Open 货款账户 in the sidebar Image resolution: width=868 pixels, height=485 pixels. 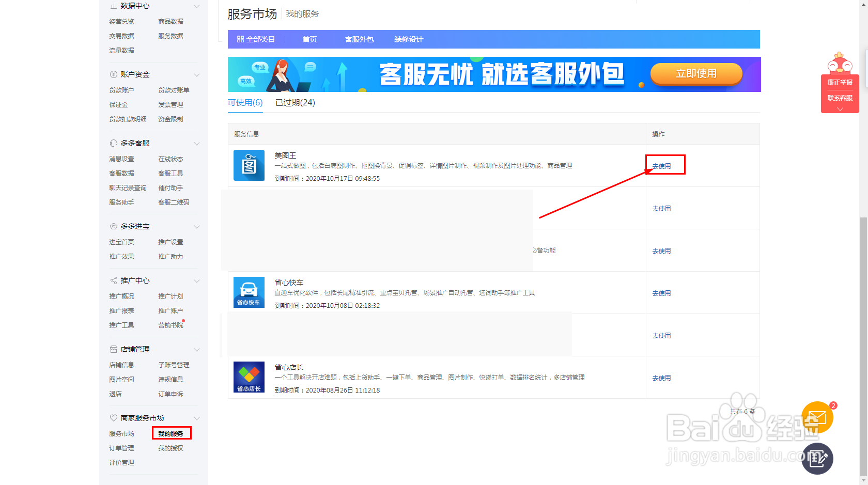point(121,90)
